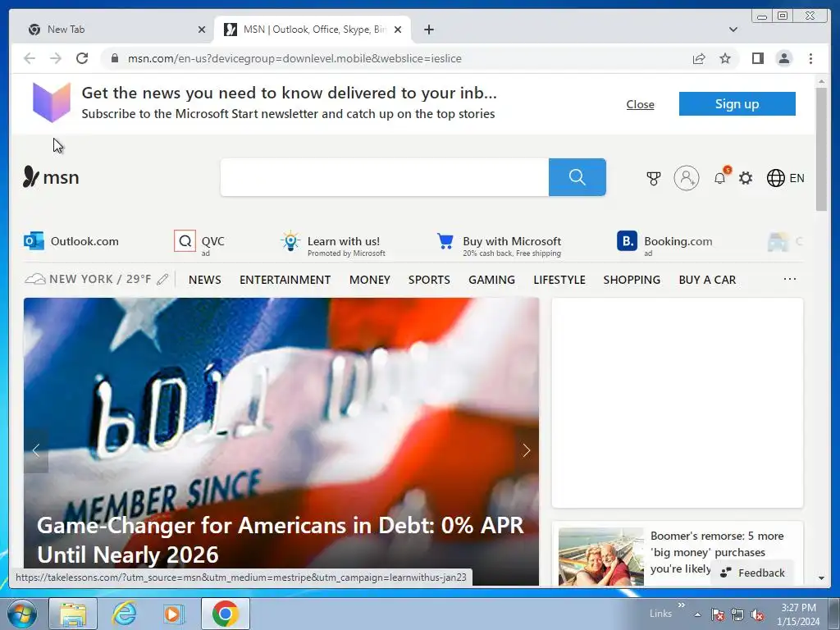
Task: Open the QVC ad shortcut
Action: (x=199, y=243)
